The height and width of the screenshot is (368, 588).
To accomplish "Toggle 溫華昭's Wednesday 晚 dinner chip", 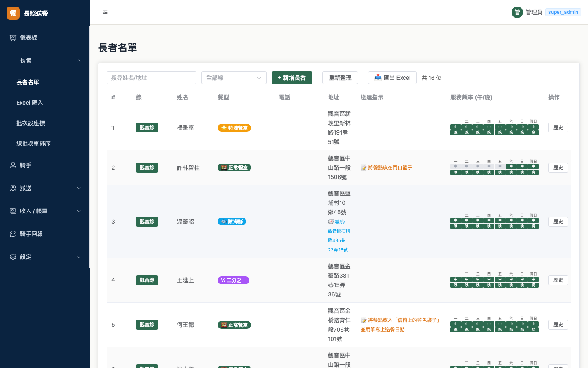I will 478,226.
